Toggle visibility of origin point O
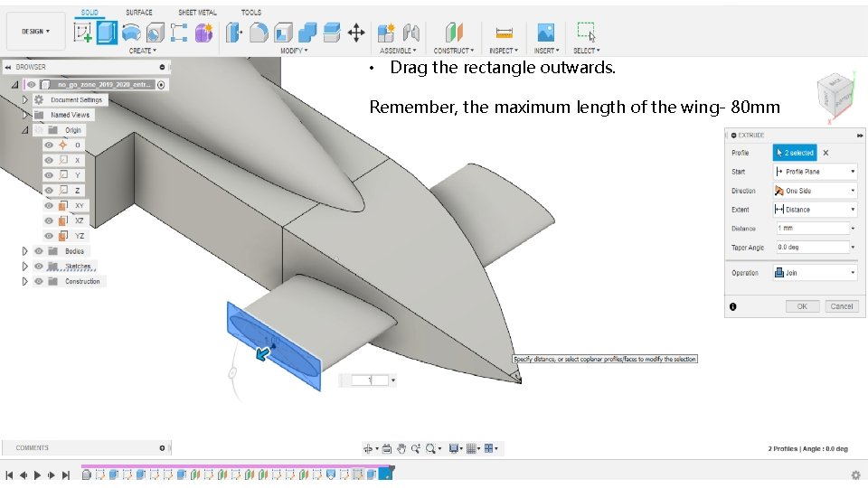This screenshot has height=488, width=868. coord(49,145)
